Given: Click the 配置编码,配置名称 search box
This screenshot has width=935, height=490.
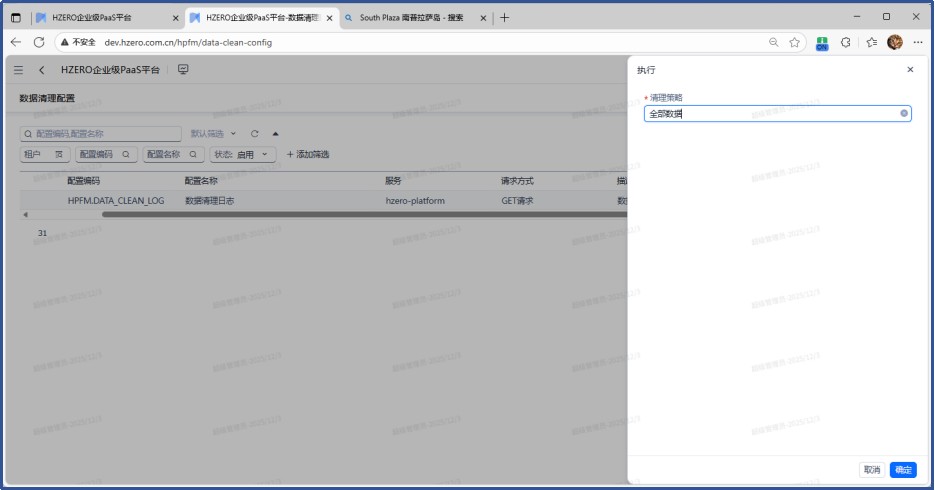Looking at the screenshot, I should click(100, 133).
